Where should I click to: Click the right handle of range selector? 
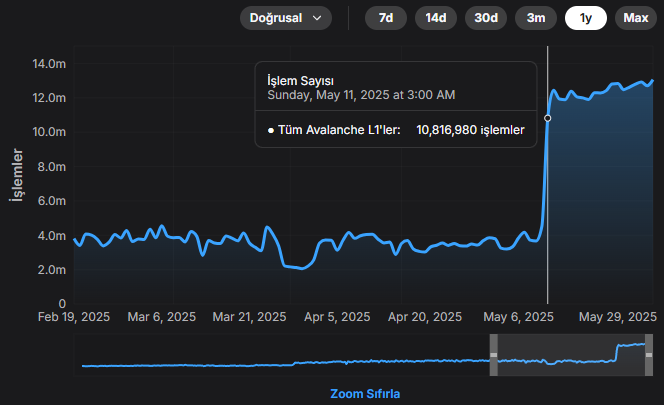[649, 355]
